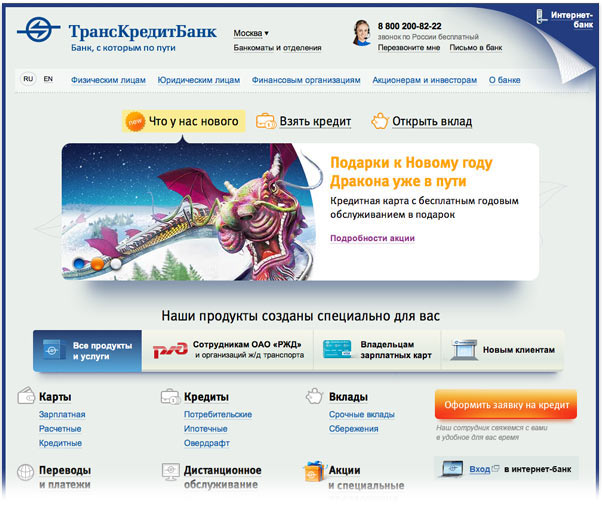The height and width of the screenshot is (519, 602).
Task: Select the blue slide indicator dot
Action: (79, 263)
